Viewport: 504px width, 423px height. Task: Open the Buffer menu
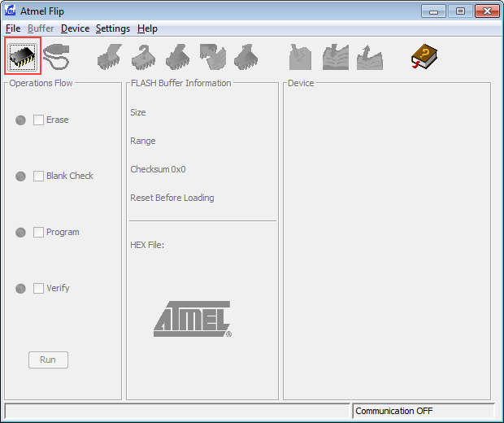41,28
